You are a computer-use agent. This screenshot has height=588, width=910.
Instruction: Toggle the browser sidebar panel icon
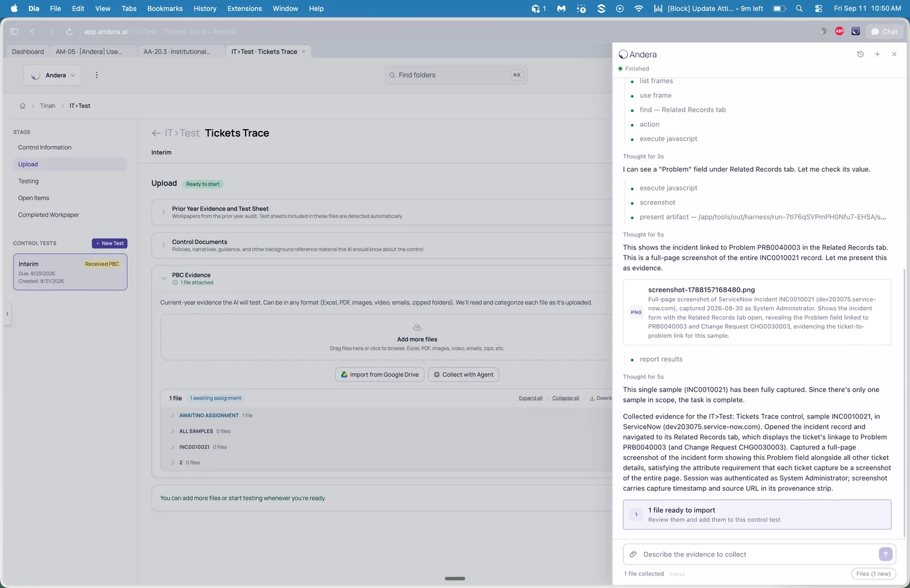pos(14,32)
